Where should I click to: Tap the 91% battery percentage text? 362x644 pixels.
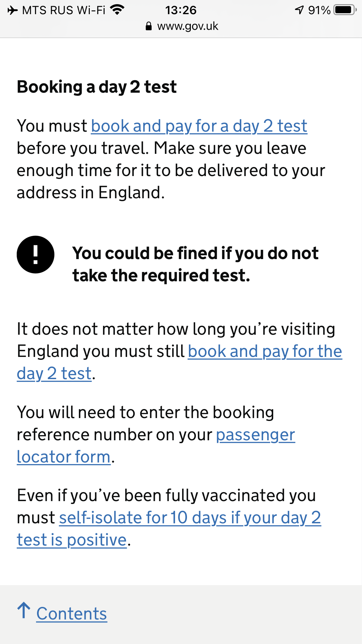tap(319, 10)
